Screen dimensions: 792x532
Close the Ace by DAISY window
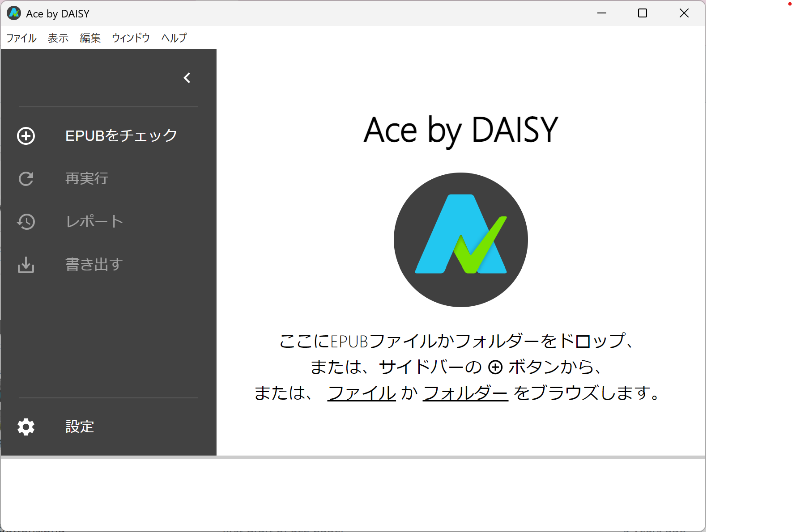(684, 13)
